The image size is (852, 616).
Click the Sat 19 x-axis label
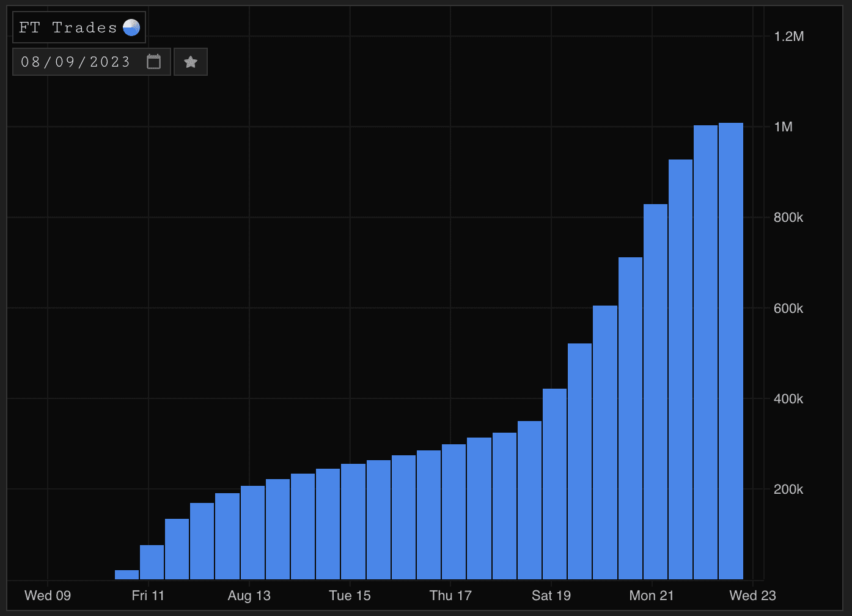coord(551,596)
